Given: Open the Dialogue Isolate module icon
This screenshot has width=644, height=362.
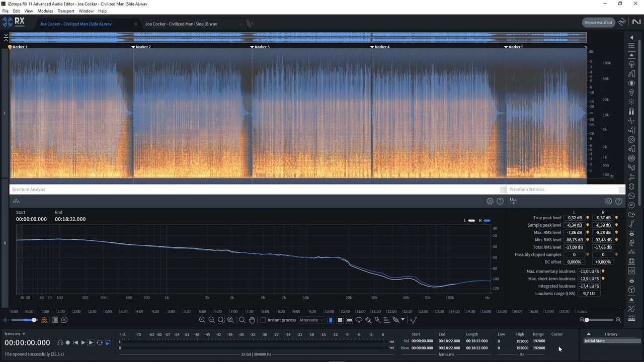Looking at the screenshot, I should coord(631,205).
